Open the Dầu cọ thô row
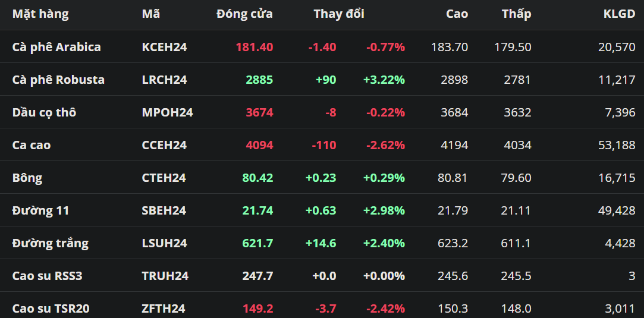Screen dimensions: 644x318 [44, 112]
